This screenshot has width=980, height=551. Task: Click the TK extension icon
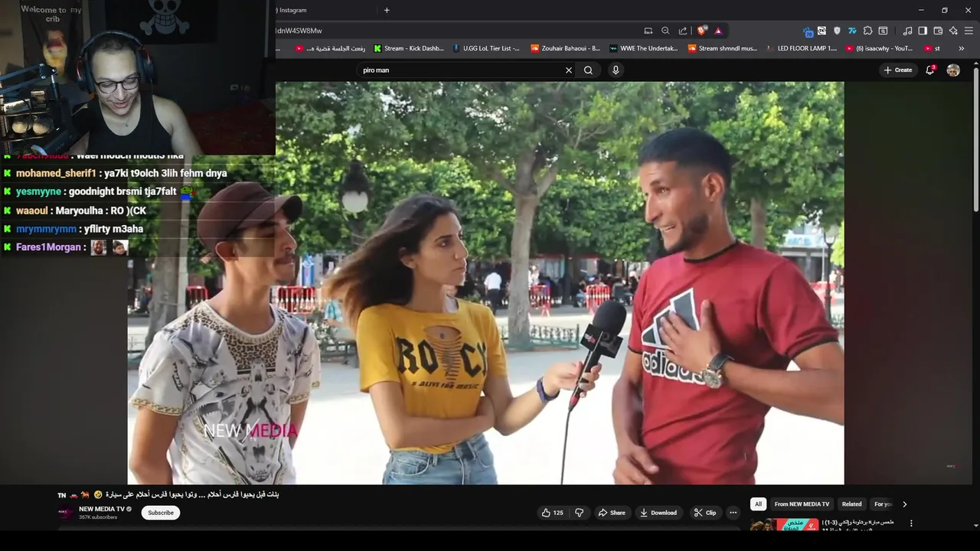(x=822, y=31)
